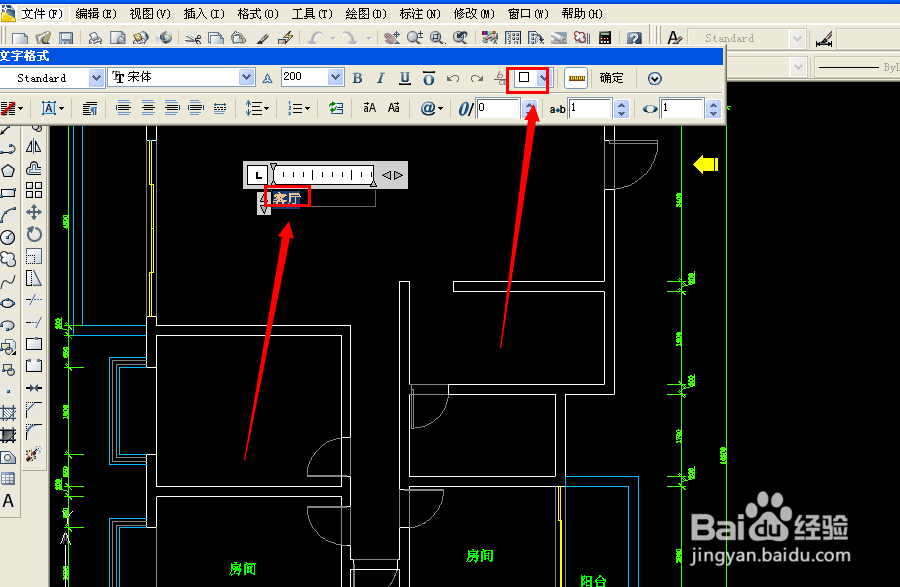Select the Rectangle draw tool
The width and height of the screenshot is (900, 587).
coord(8,193)
